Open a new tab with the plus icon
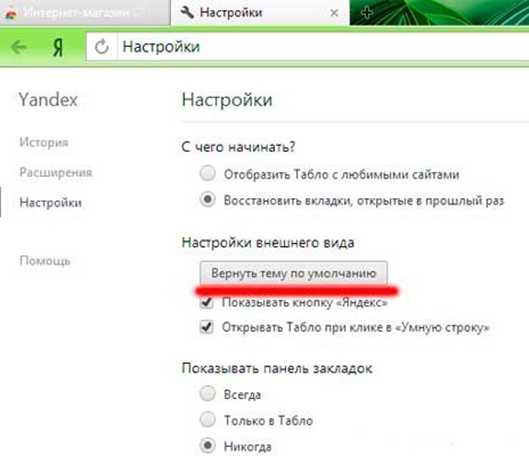The height and width of the screenshot is (461, 529). 367,13
